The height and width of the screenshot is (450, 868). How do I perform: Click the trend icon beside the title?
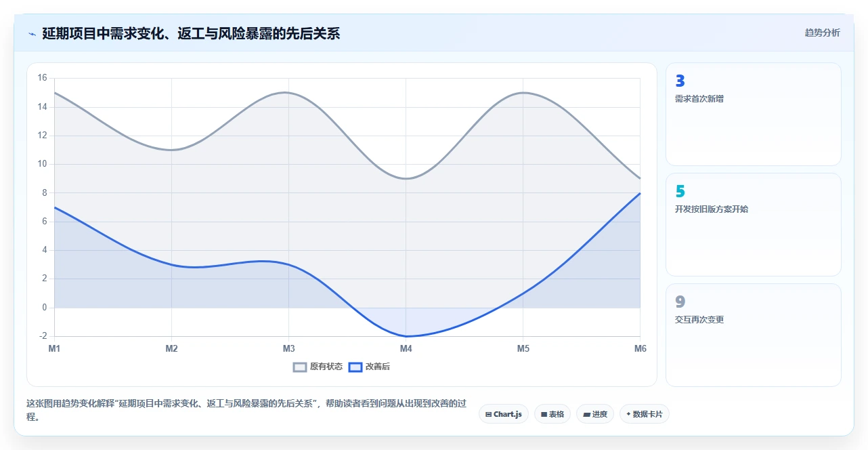point(32,34)
